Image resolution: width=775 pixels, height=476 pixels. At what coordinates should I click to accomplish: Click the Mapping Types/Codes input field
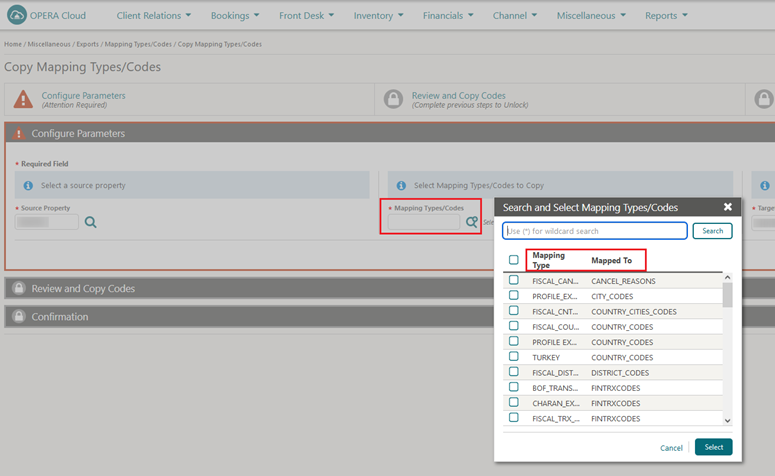click(424, 222)
